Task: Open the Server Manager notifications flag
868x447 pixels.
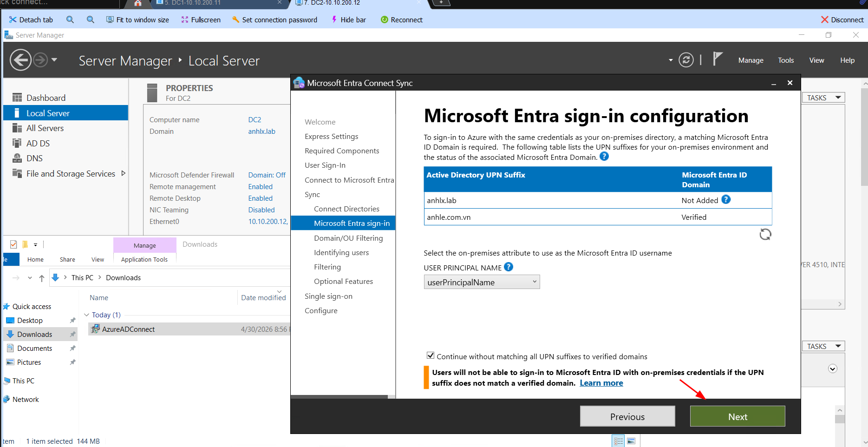Action: (x=718, y=59)
